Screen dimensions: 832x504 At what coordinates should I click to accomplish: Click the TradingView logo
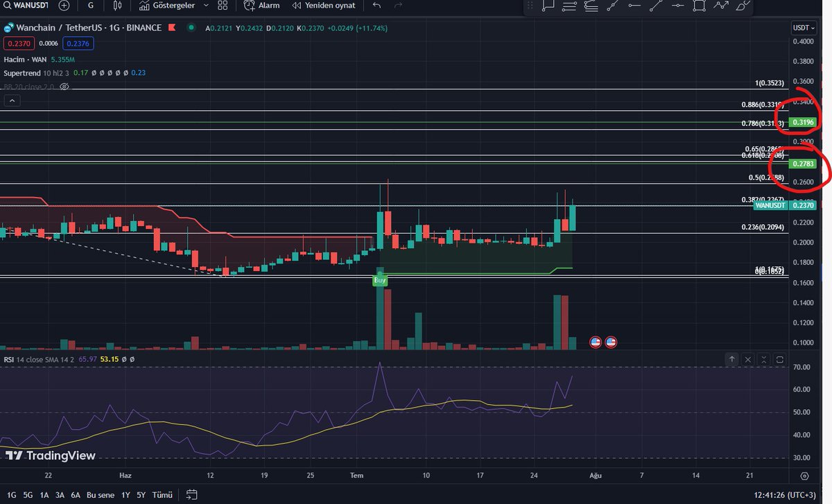click(50, 455)
